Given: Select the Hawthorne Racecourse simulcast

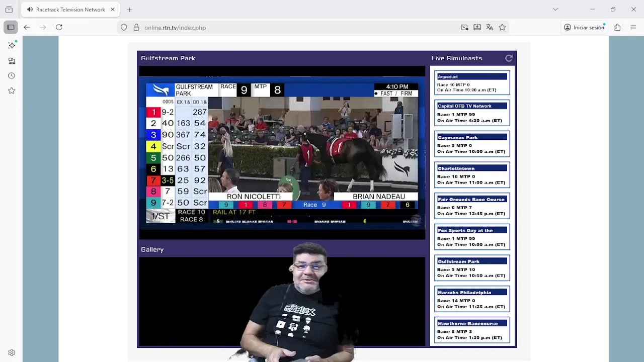Looking at the screenshot, I should 472,330.
